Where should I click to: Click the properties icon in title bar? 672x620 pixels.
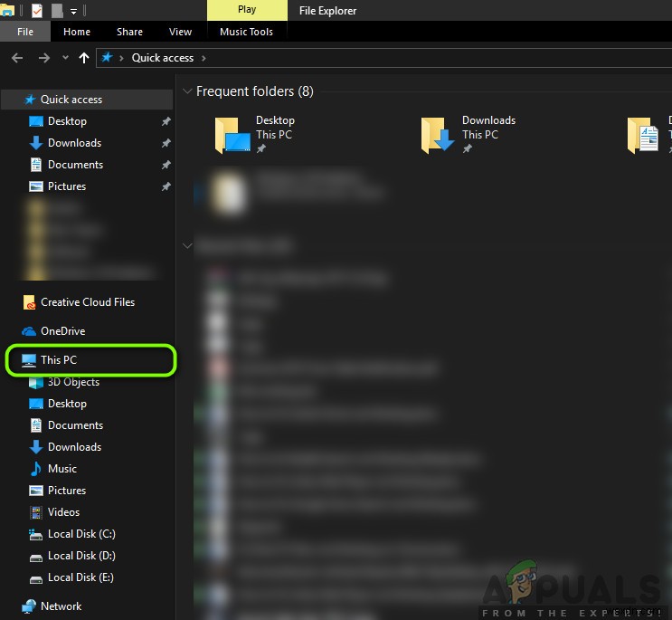tap(37, 10)
